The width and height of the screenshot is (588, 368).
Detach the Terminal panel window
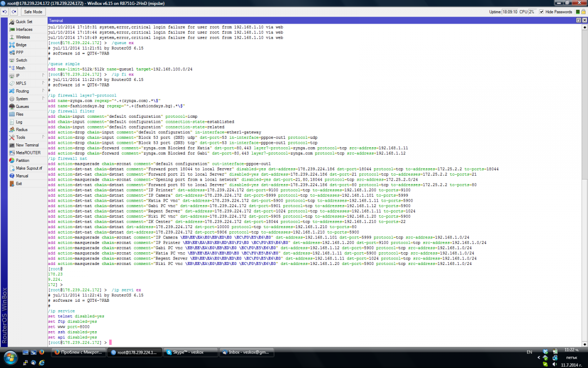point(578,21)
